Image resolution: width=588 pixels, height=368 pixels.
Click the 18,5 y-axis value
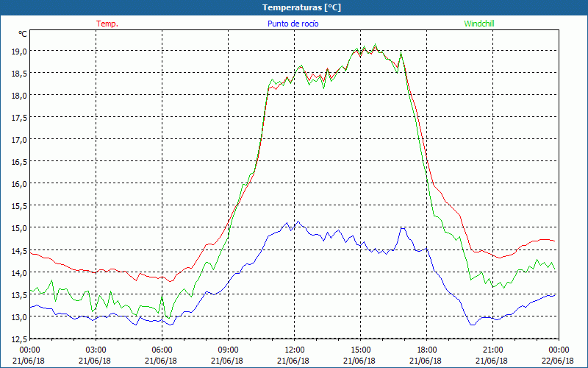pos(19,73)
